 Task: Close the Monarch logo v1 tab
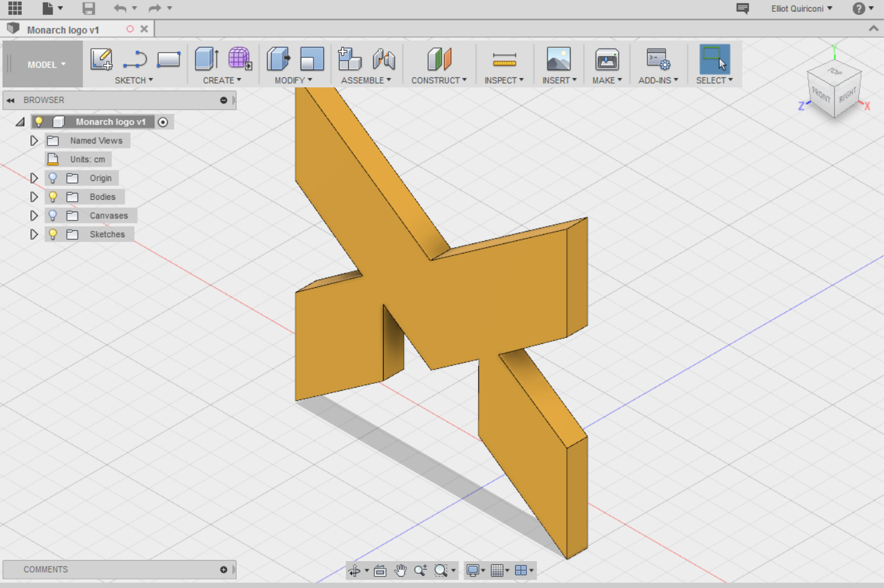144,29
